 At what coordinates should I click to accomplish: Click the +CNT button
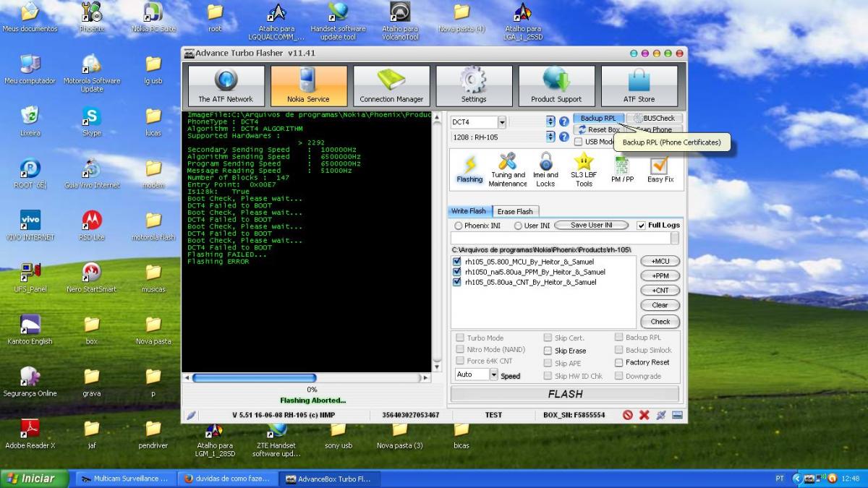click(660, 291)
